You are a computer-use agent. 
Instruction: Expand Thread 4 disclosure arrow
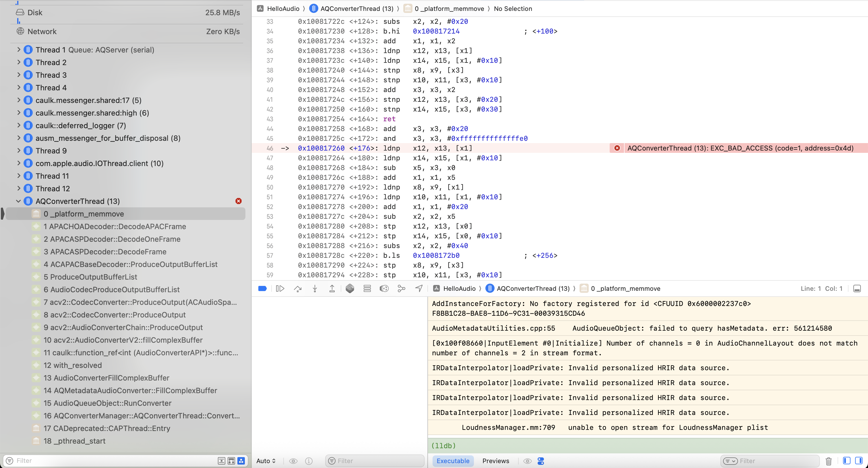pyautogui.click(x=19, y=87)
